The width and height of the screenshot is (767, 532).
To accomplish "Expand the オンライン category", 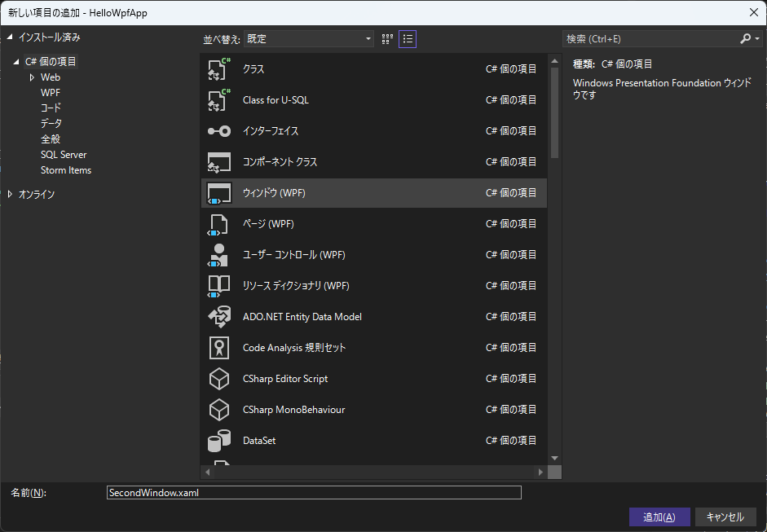I will (x=10, y=195).
